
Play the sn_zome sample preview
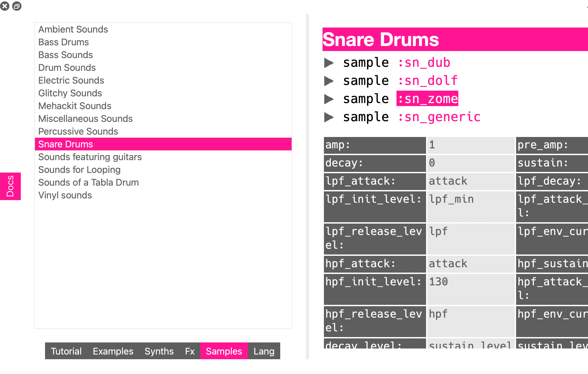click(x=329, y=99)
